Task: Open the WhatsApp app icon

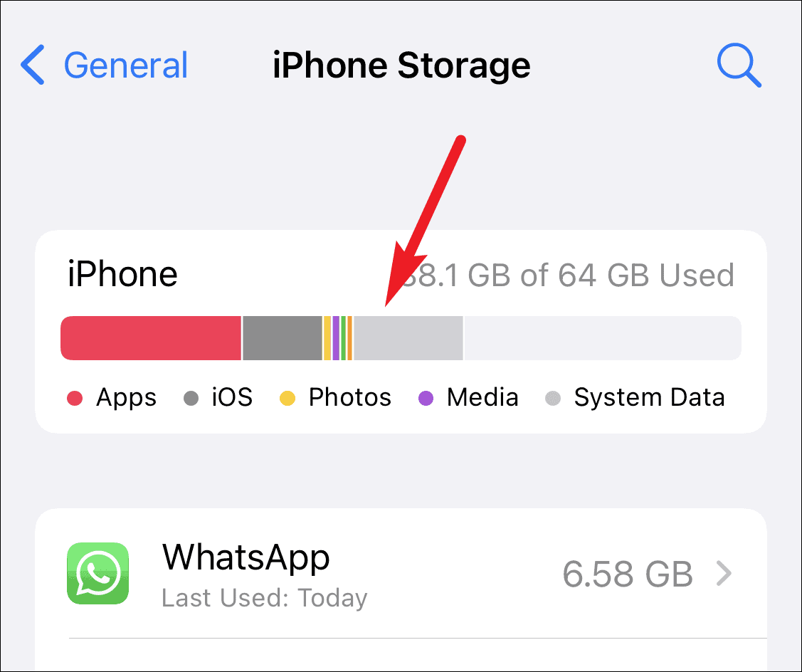Action: [97, 573]
